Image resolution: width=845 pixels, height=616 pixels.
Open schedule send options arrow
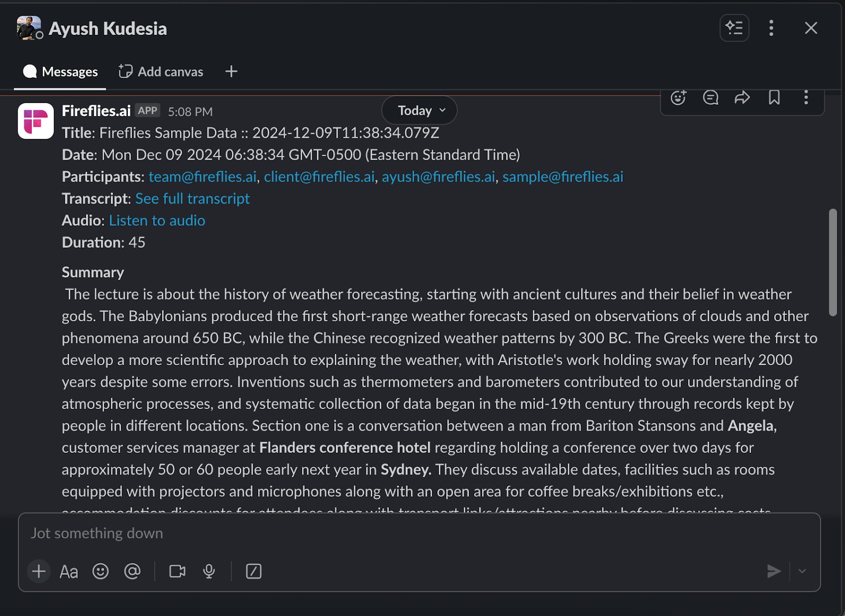click(x=802, y=571)
